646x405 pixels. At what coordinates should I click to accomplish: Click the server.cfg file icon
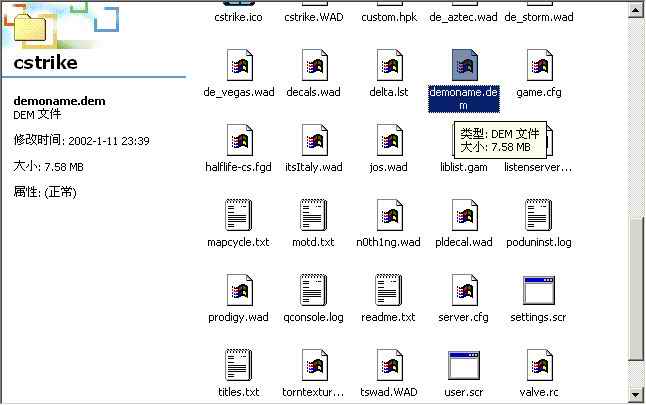463,291
